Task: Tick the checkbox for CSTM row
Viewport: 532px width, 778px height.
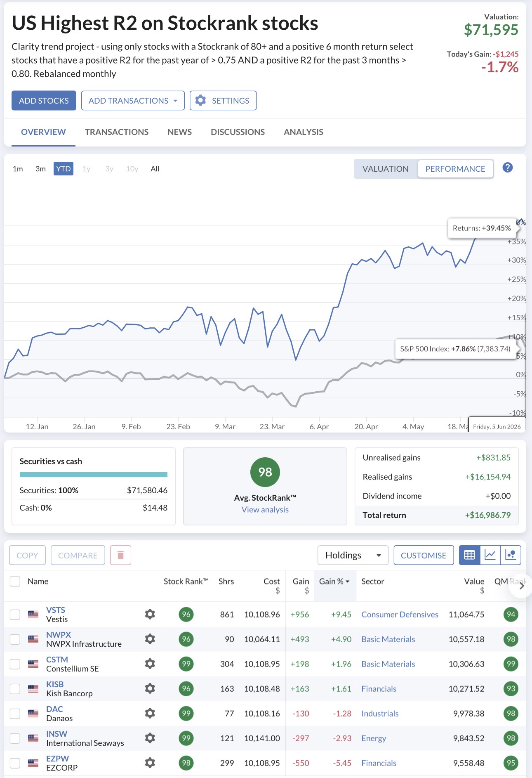Action: coord(15,664)
